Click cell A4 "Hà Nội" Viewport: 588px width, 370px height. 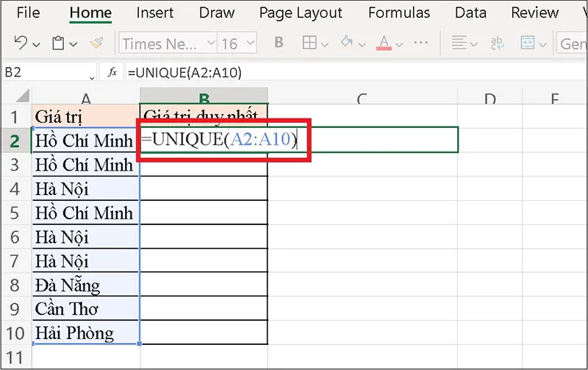[86, 188]
